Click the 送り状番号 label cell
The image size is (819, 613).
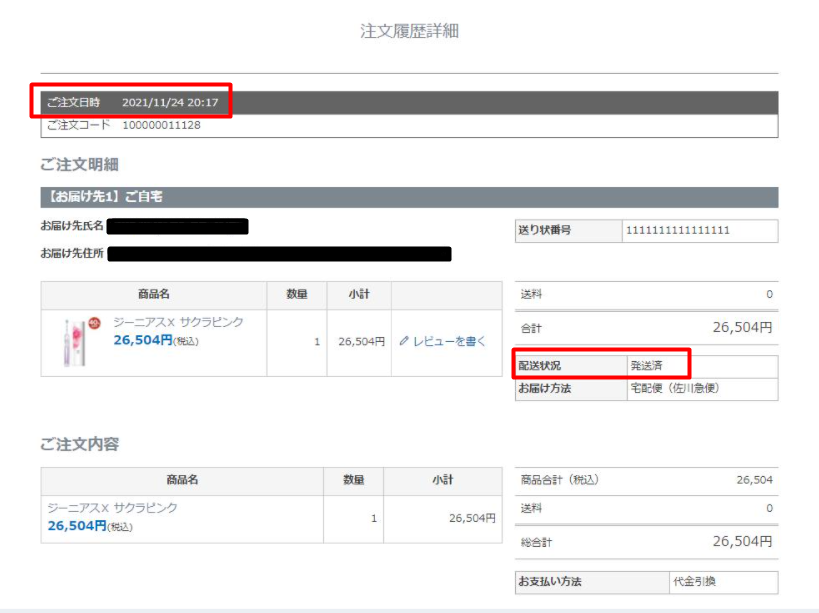545,231
